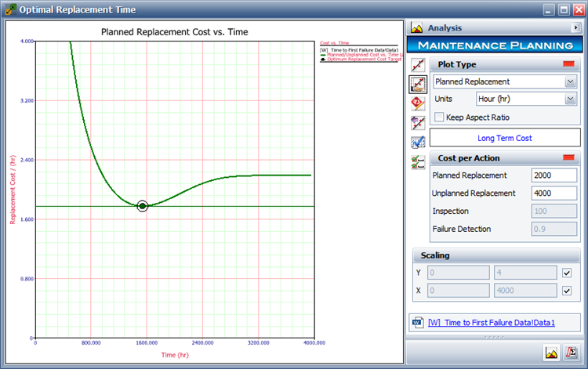
Task: Click the red diamond pencil icon
Action: coord(418,103)
